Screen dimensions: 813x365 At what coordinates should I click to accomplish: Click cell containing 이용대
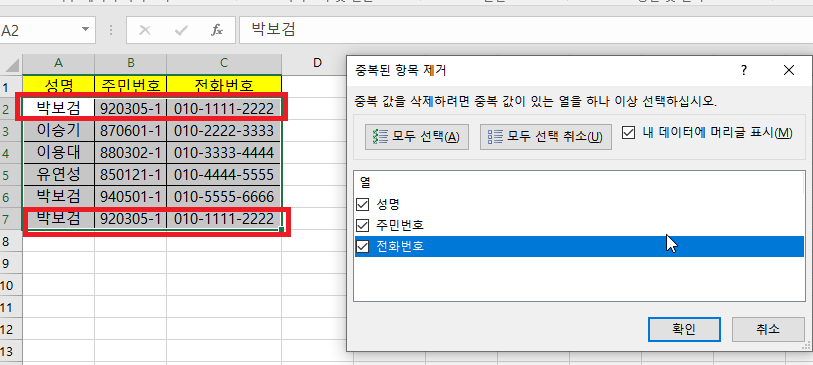click(x=59, y=152)
